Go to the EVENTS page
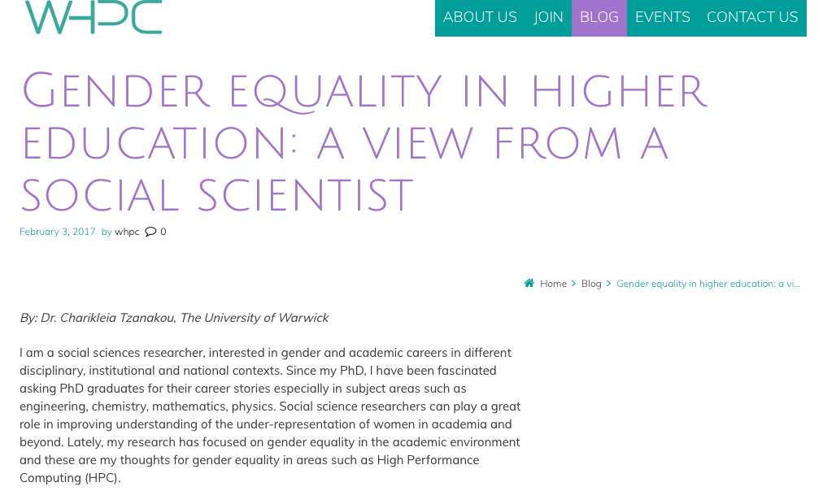The width and height of the screenshot is (823, 504). point(663,17)
